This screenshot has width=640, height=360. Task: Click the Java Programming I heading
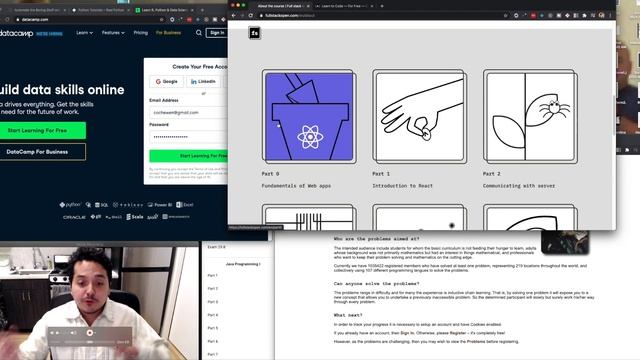click(x=243, y=264)
